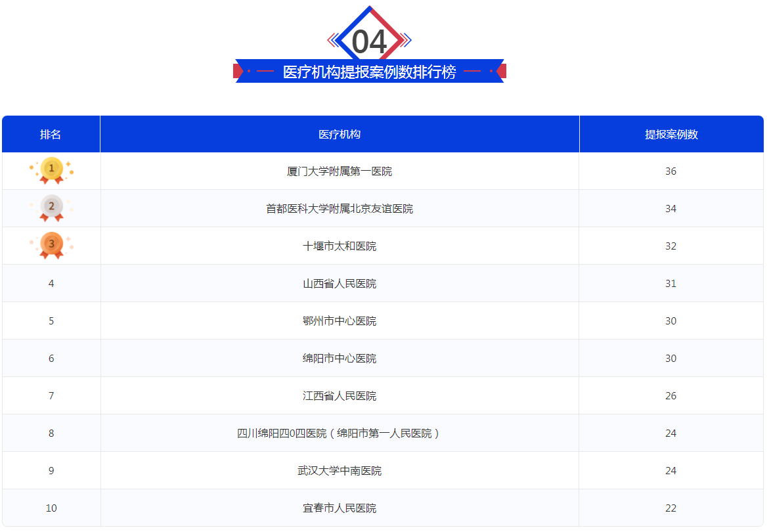Viewport: 769px width, 532px height.
Task: Click 江西省人民医院 in the ranking
Action: (x=340, y=396)
